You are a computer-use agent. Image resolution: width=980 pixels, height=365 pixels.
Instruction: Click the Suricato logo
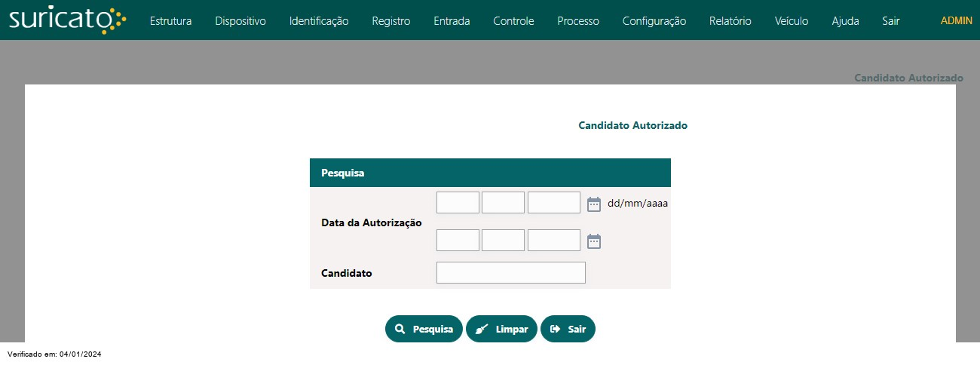[x=68, y=20]
